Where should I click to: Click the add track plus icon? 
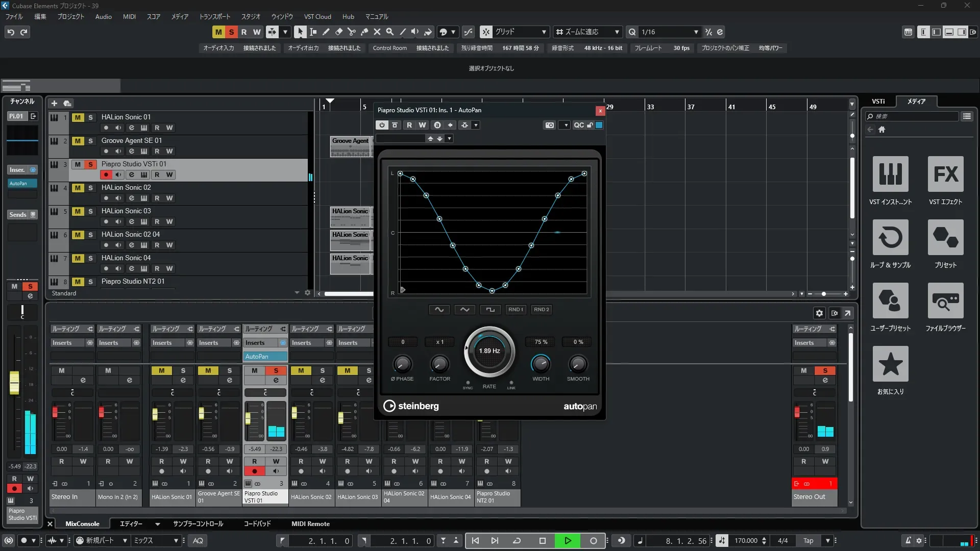point(54,103)
